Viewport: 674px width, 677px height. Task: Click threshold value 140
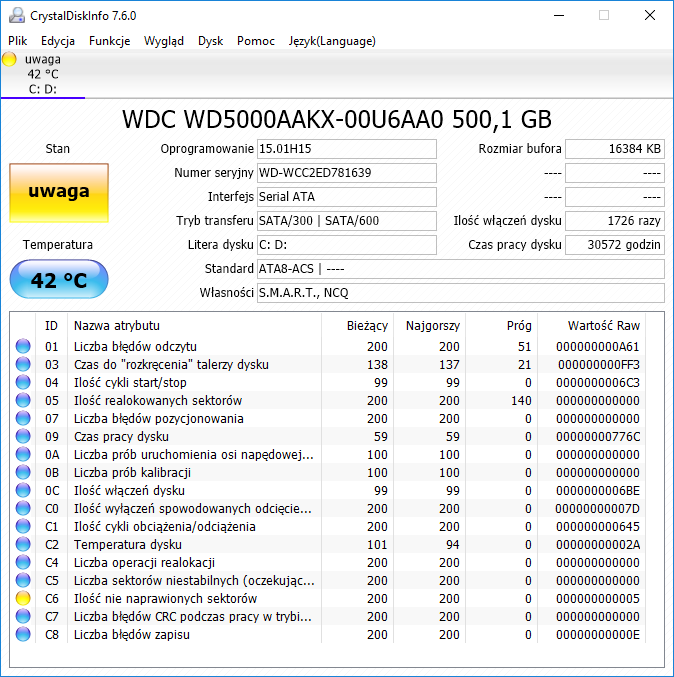521,401
